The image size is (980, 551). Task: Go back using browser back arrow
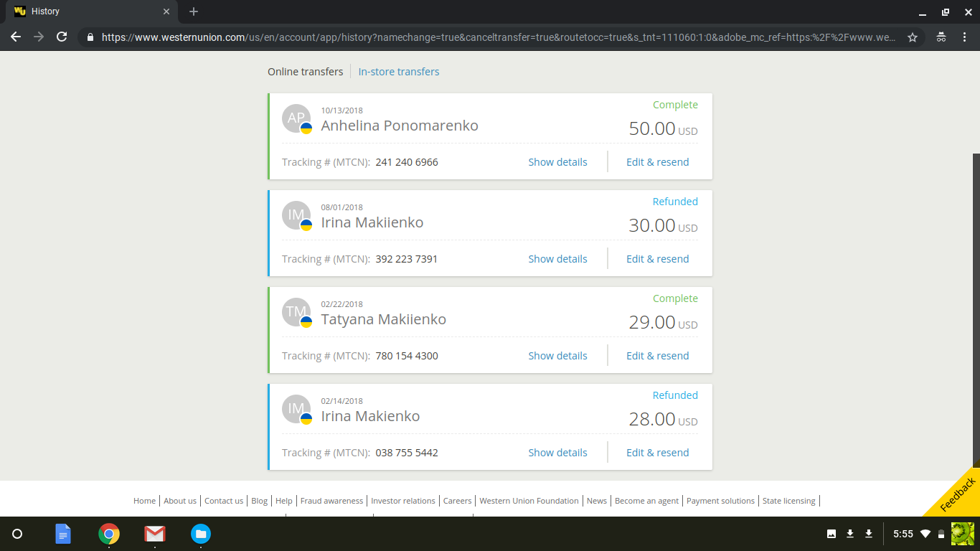(x=16, y=37)
